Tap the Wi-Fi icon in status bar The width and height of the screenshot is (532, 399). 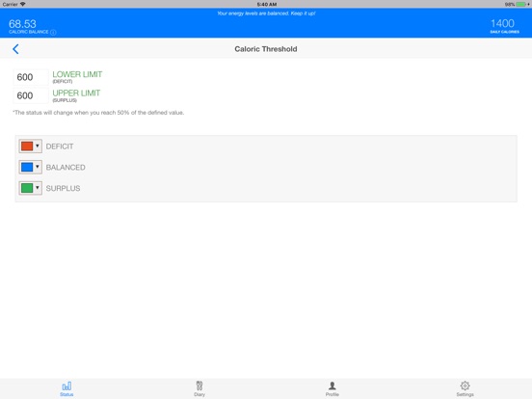[x=23, y=4]
